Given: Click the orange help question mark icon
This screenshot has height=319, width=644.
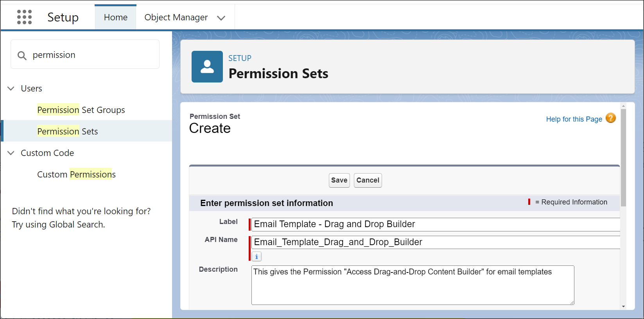Looking at the screenshot, I should click(610, 118).
